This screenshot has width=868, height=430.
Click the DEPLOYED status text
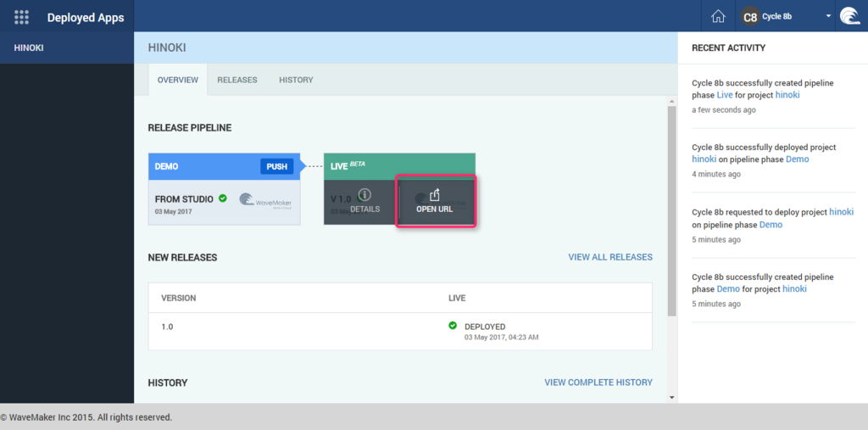(x=485, y=327)
